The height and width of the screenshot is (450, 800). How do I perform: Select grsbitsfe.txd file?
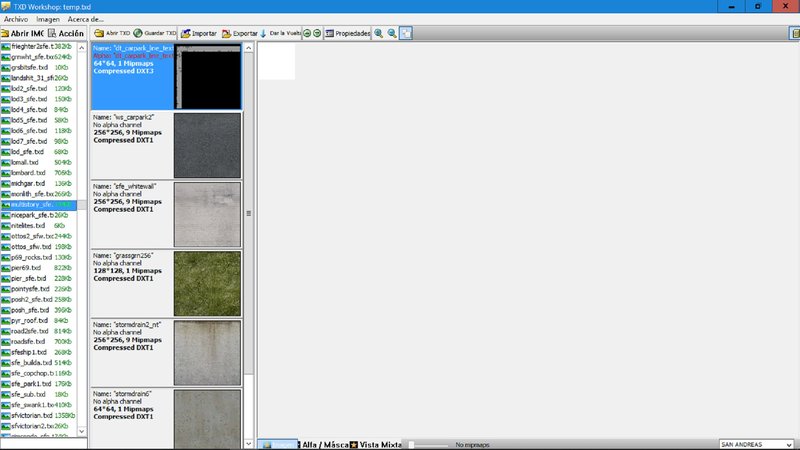39,67
